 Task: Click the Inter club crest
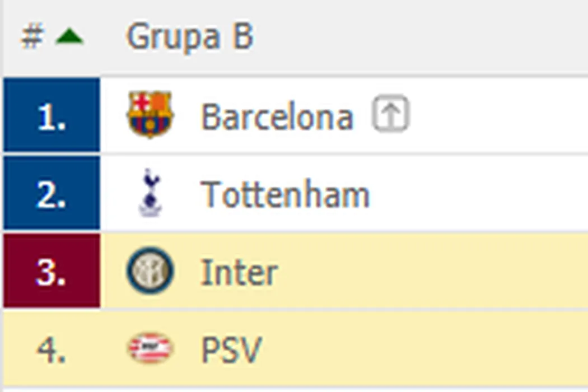tap(150, 271)
